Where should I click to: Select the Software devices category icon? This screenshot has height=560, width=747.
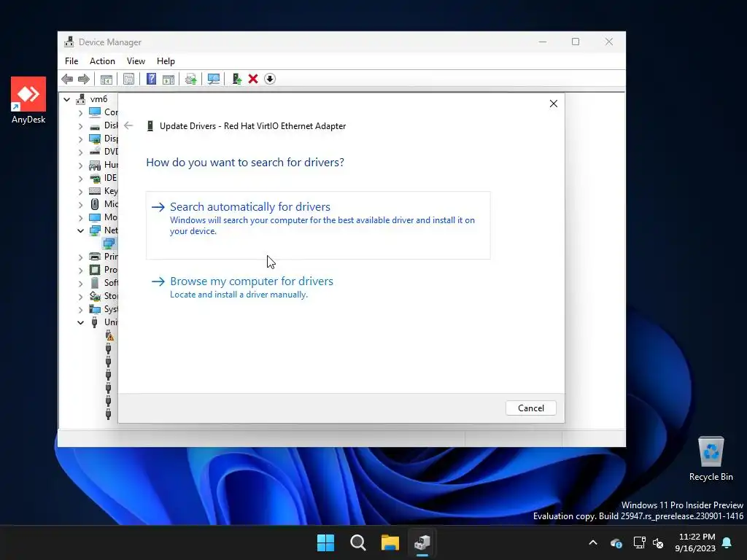tap(96, 283)
